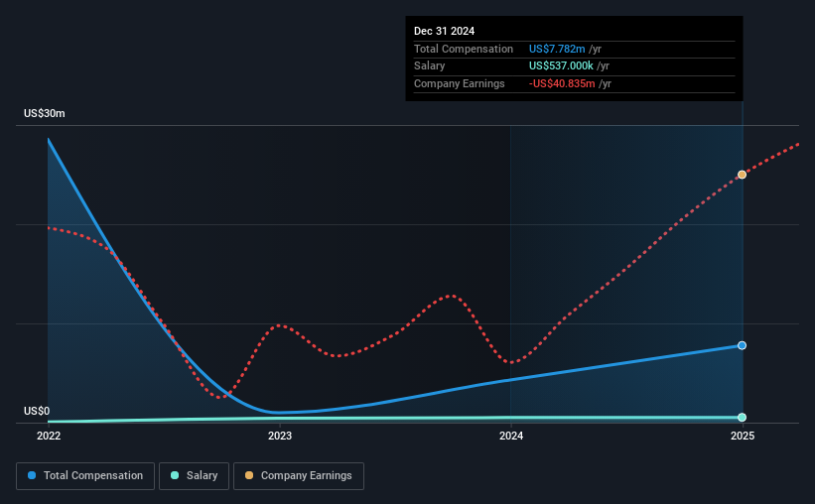815x504 pixels.
Task: Toggle the Salary legend button
Action: click(x=194, y=476)
